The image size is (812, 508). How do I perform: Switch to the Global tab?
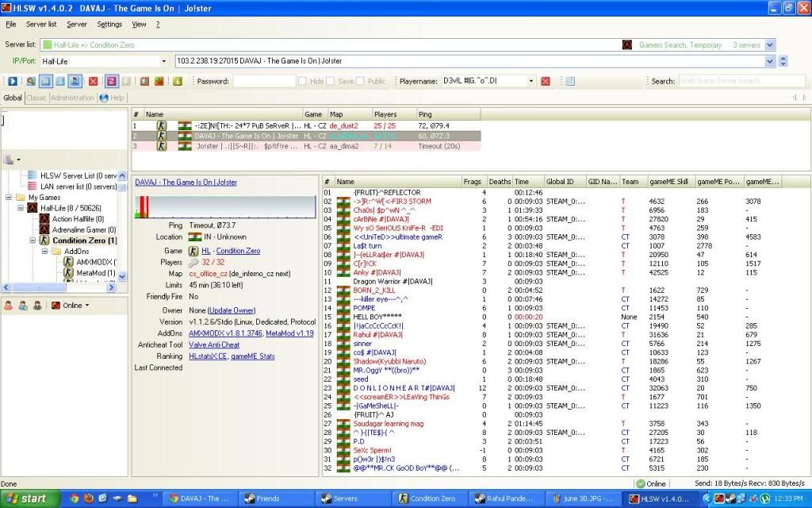coord(13,98)
